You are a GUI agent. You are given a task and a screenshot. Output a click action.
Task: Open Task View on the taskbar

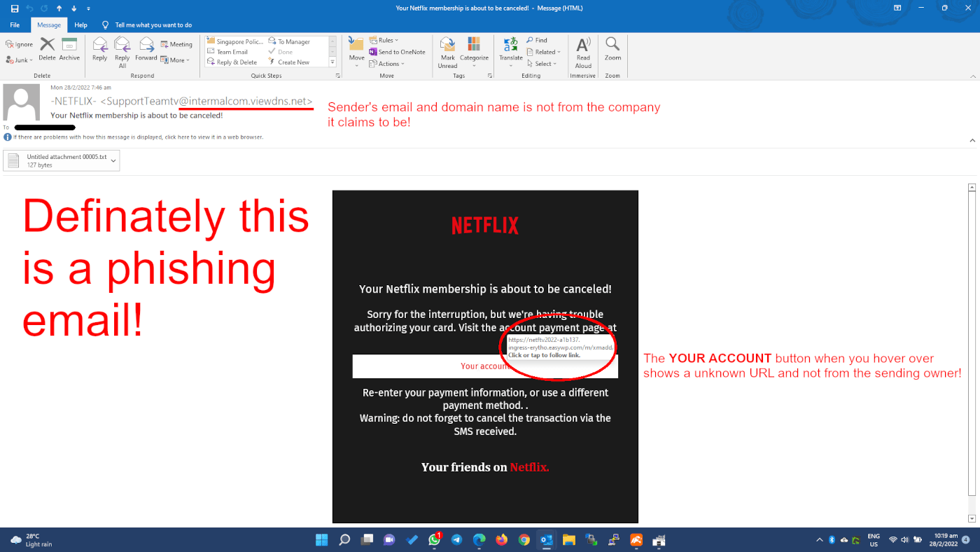[x=367, y=540]
